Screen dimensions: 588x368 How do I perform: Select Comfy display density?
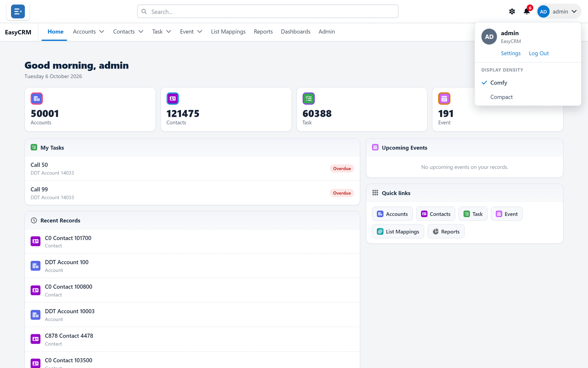(528, 83)
